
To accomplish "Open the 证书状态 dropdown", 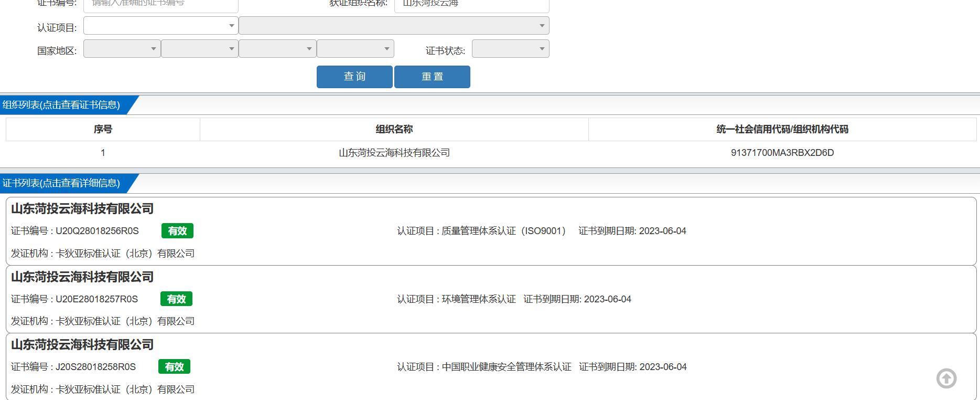I will (511, 49).
